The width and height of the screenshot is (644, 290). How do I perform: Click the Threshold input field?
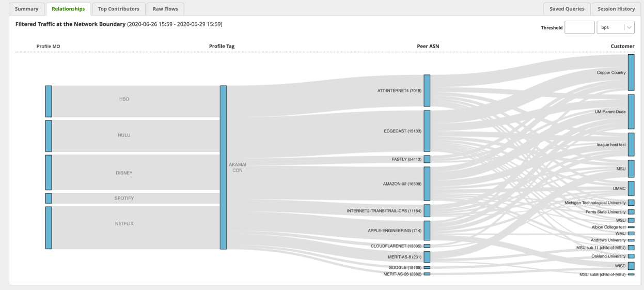point(579,27)
